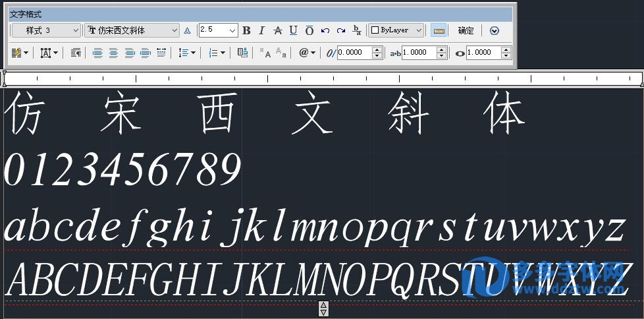Toggle Italic text style
This screenshot has width=644, height=319.
(x=261, y=30)
